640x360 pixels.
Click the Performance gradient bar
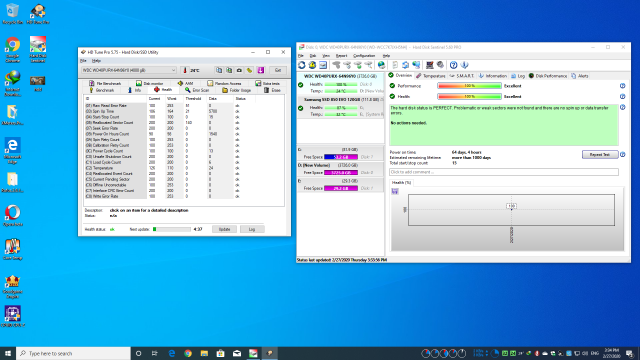[469, 86]
